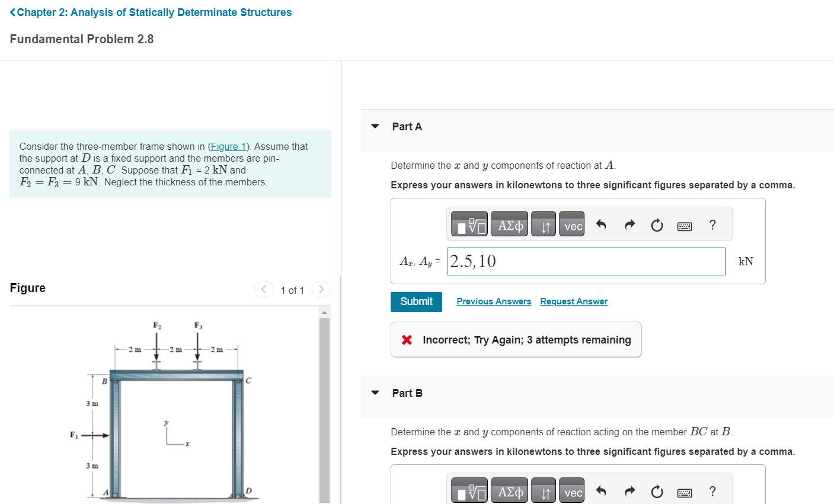Open the math template palette in Part A
The image size is (834, 504).
tap(469, 224)
